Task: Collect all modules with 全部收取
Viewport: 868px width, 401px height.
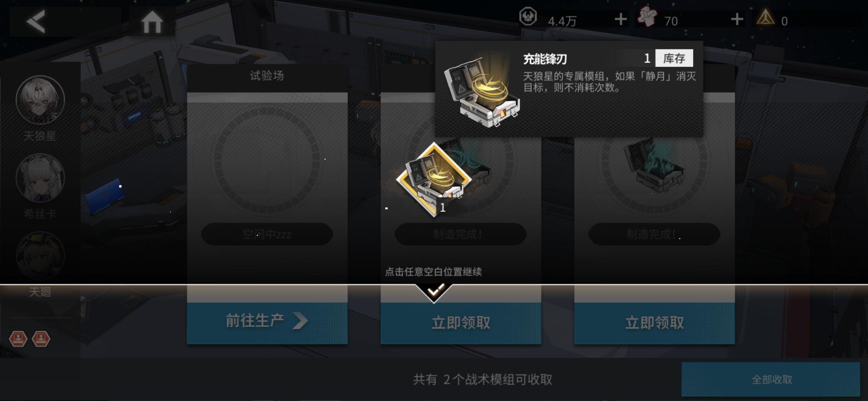Action: [771, 379]
